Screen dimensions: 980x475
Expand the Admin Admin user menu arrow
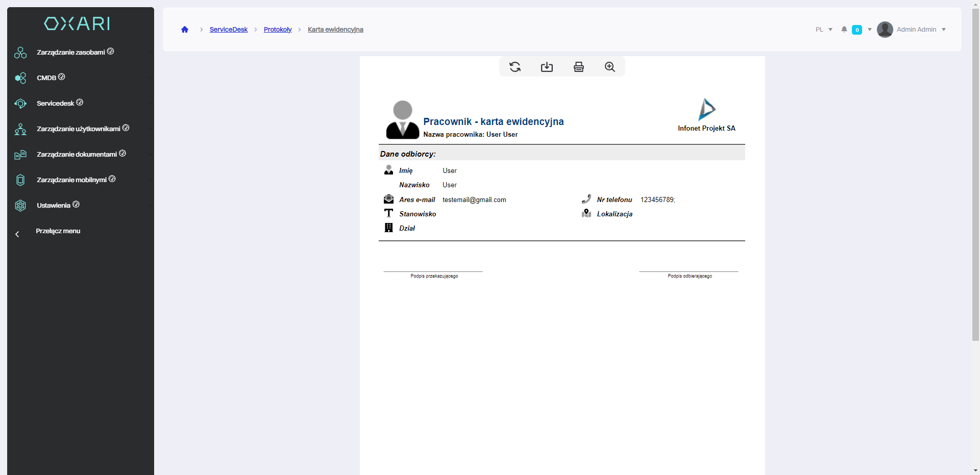(x=944, y=30)
